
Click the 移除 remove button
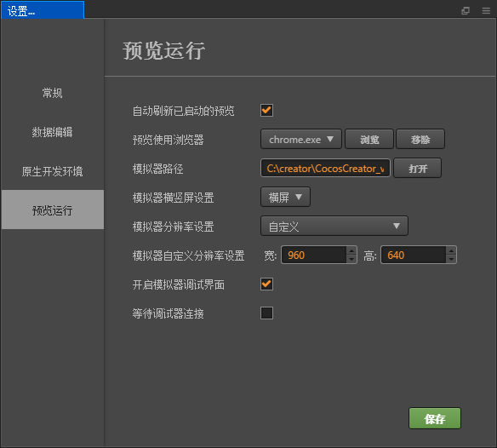[420, 139]
